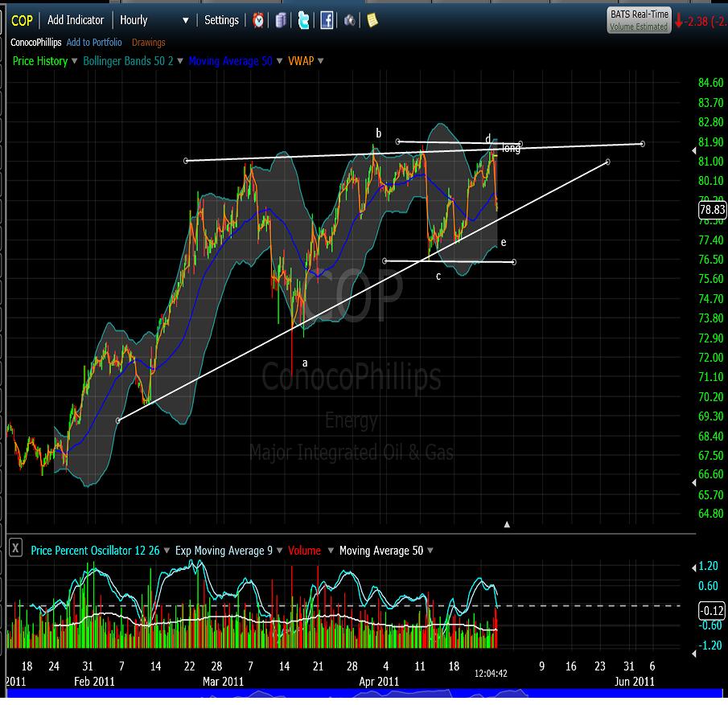
Task: Click the documents stack icon in toolbar
Action: click(x=281, y=20)
